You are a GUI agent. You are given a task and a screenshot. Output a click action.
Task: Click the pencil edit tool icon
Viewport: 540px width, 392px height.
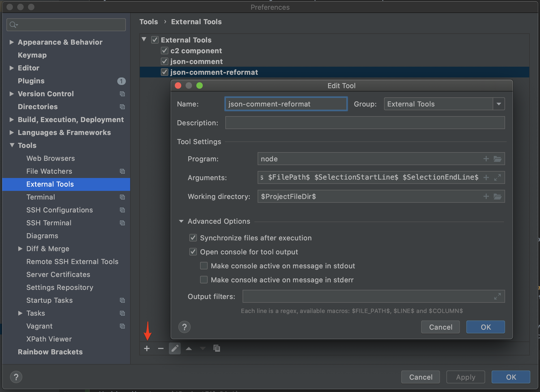(x=175, y=349)
